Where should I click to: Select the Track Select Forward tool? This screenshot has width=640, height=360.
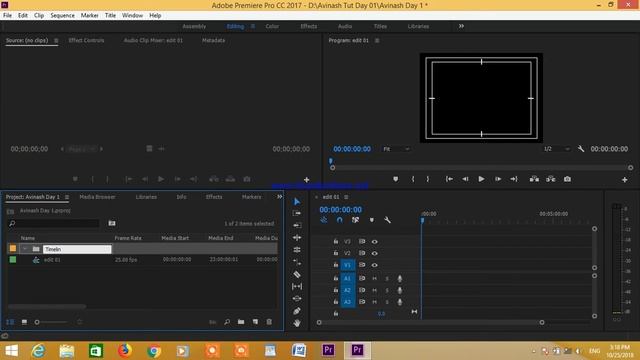pyautogui.click(x=297, y=213)
